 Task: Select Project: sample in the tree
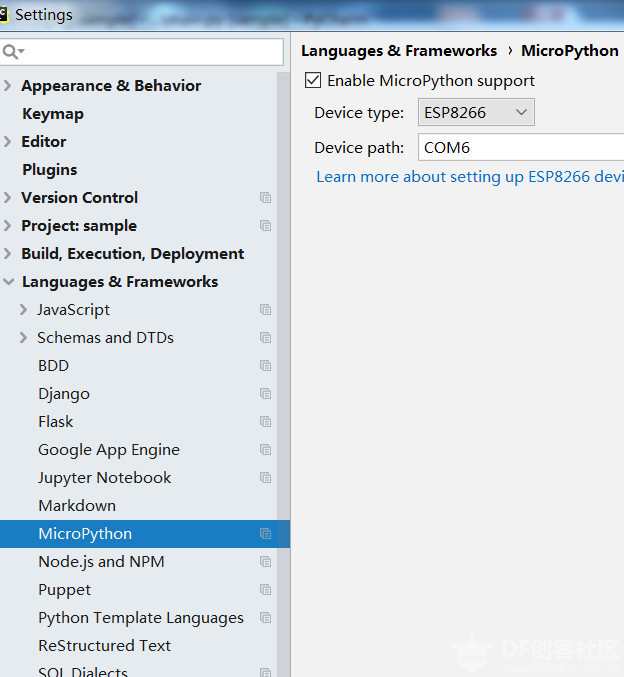point(79,226)
